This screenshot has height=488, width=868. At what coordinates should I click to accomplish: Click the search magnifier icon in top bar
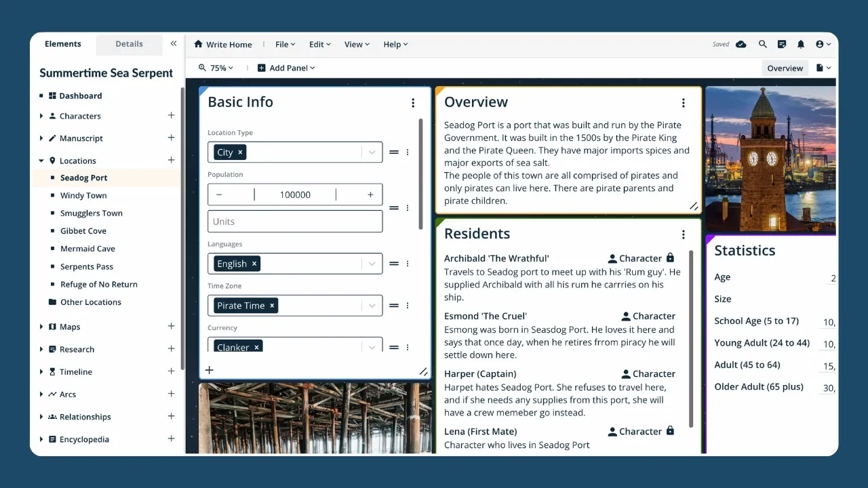click(763, 44)
